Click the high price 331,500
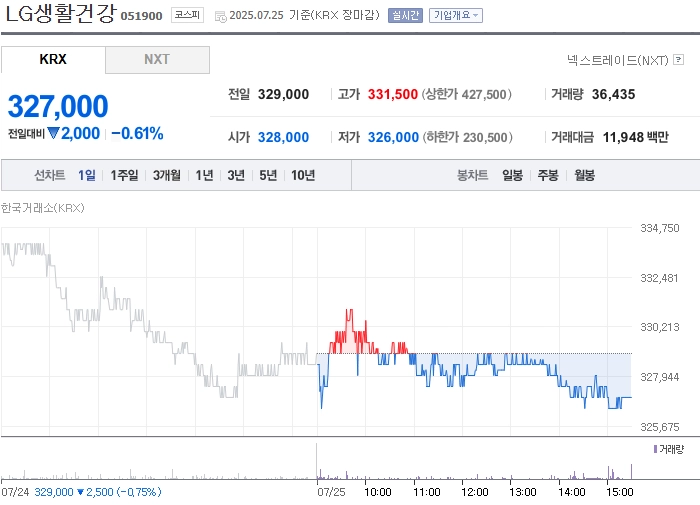 pos(392,94)
